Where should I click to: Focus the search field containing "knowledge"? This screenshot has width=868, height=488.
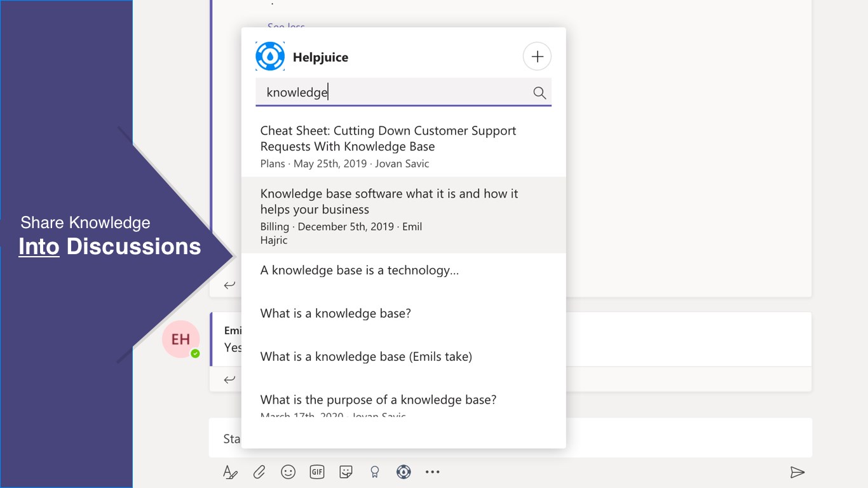403,92
